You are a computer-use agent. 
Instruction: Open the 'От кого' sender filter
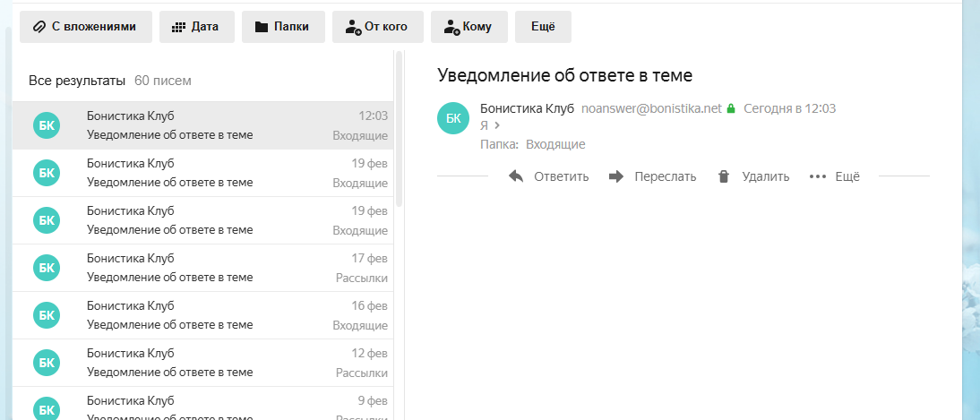376,27
